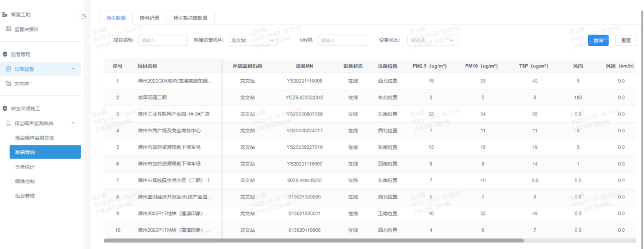Click the PM10 value 33 in row 1

pyautogui.click(x=482, y=81)
